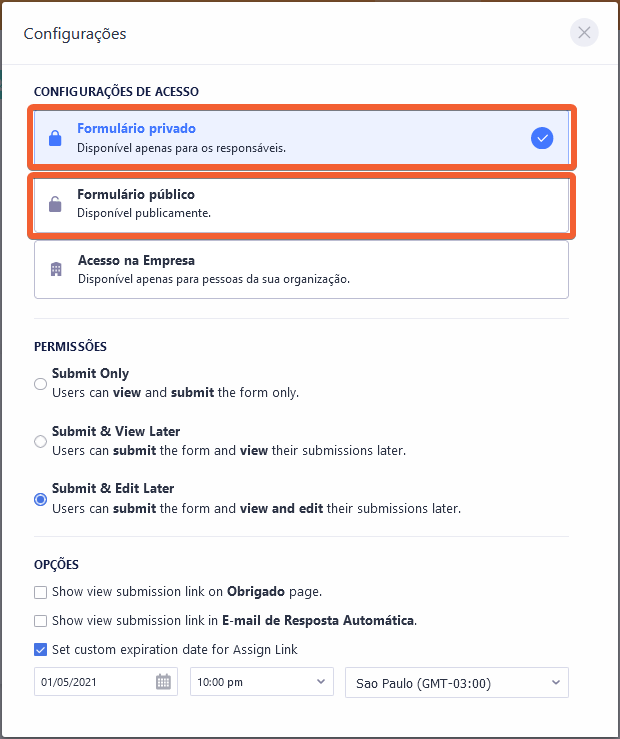Close the Configurações dialog
This screenshot has height=739, width=620.
tap(584, 33)
